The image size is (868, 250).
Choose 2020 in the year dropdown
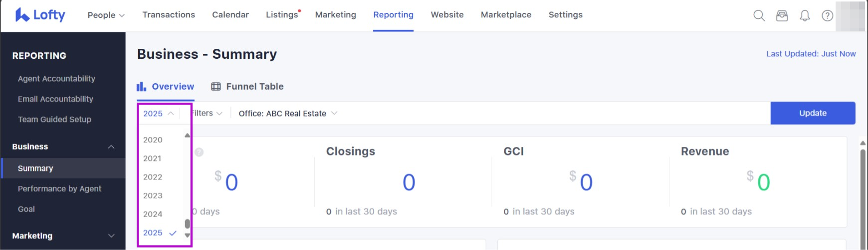[x=153, y=140]
